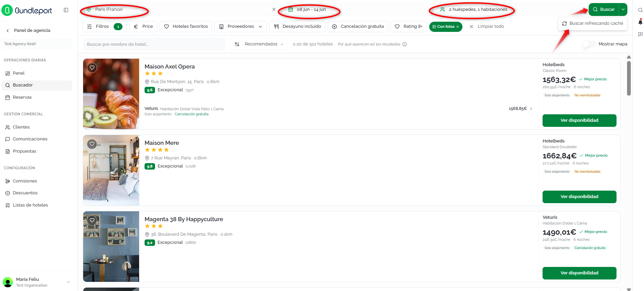Click the hotel name Magenta 38 By Happyculture
This screenshot has width=644, height=291.
tap(184, 219)
